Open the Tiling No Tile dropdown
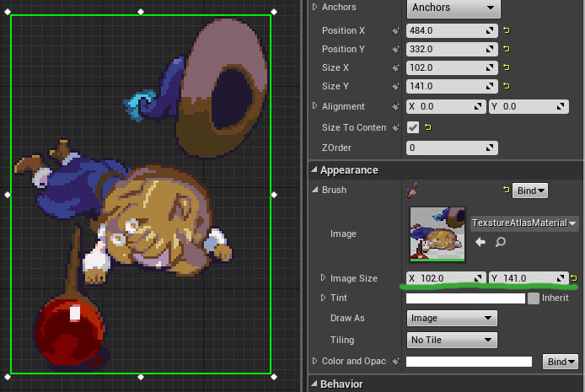Image resolution: width=585 pixels, height=392 pixels. (x=452, y=340)
